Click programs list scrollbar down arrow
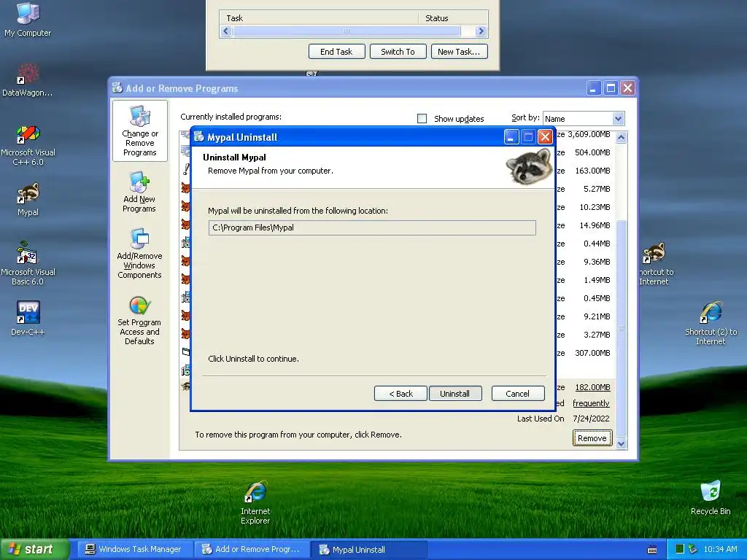747x560 pixels. (621, 443)
